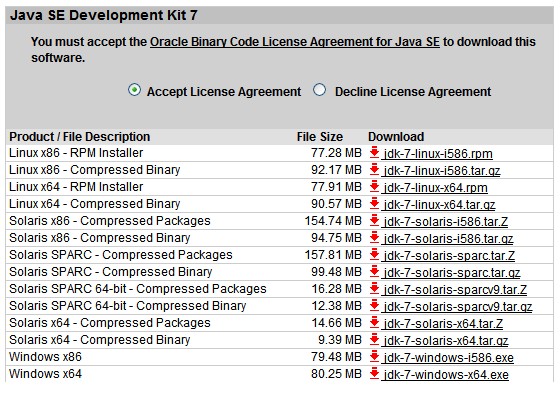Click download arrow icon for jdk-7-solaris-sparc.tar.gz
This screenshot has height=398, width=560.
pyautogui.click(x=374, y=272)
